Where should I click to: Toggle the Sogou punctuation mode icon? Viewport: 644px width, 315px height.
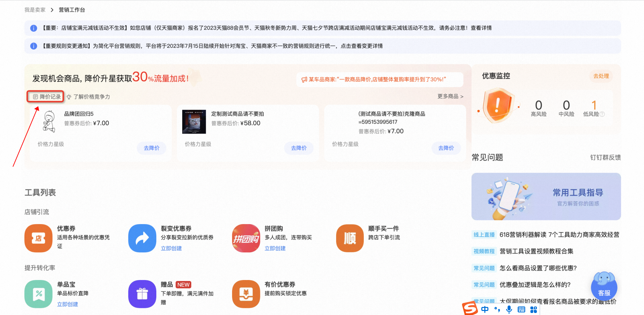click(x=497, y=310)
